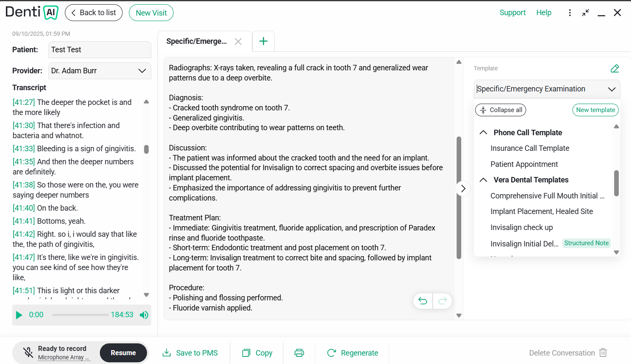631x364 pixels.
Task: Choose Implant Placement, Healed Site template
Action: click(x=541, y=211)
